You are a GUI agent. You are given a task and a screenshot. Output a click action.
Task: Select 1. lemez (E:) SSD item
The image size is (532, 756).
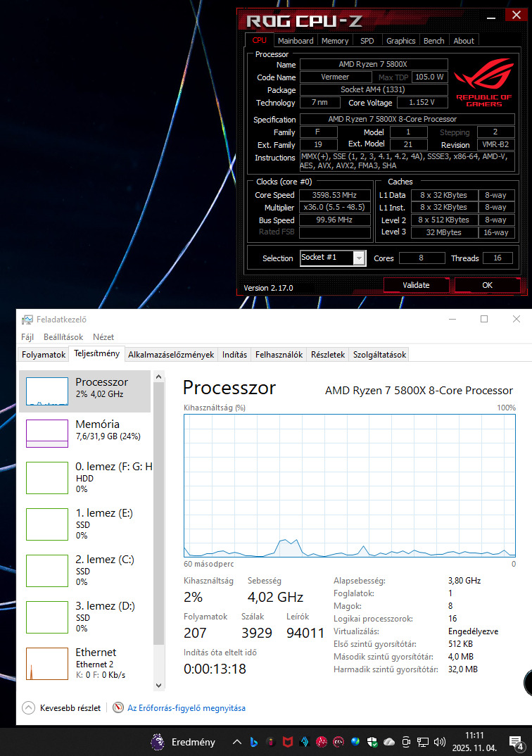[x=85, y=524]
